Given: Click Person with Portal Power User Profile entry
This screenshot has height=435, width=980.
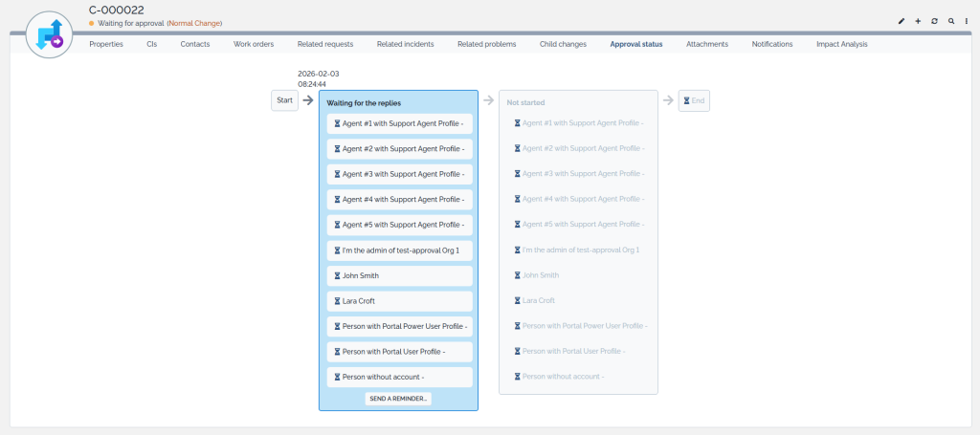Looking at the screenshot, I should (400, 326).
